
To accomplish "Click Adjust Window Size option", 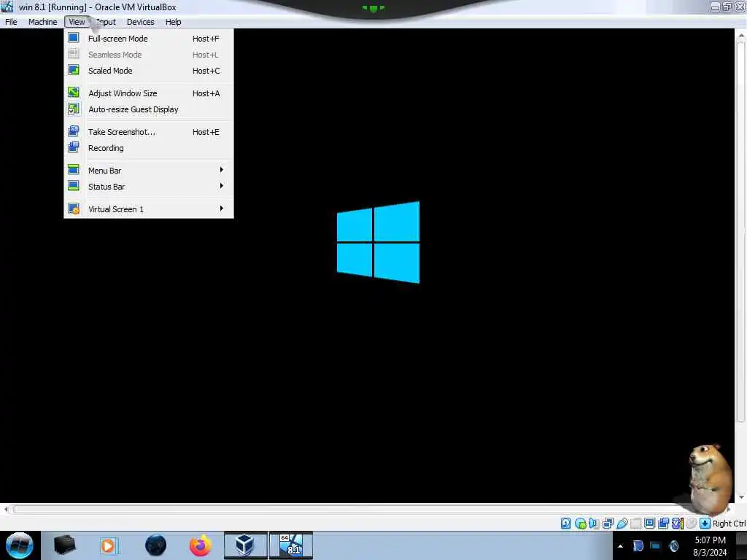I will click(149, 93).
